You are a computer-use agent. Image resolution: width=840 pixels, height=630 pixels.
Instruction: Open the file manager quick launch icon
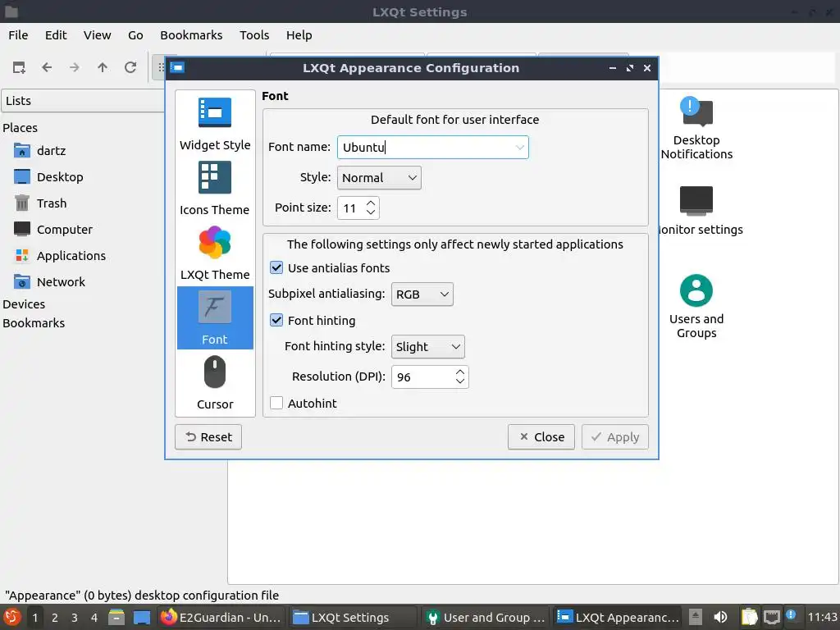tap(116, 617)
